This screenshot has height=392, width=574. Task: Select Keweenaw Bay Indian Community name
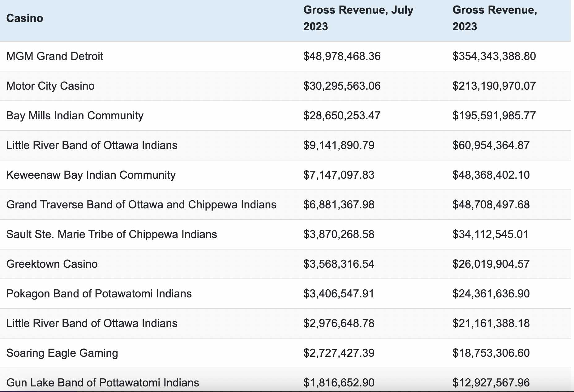pyautogui.click(x=91, y=175)
